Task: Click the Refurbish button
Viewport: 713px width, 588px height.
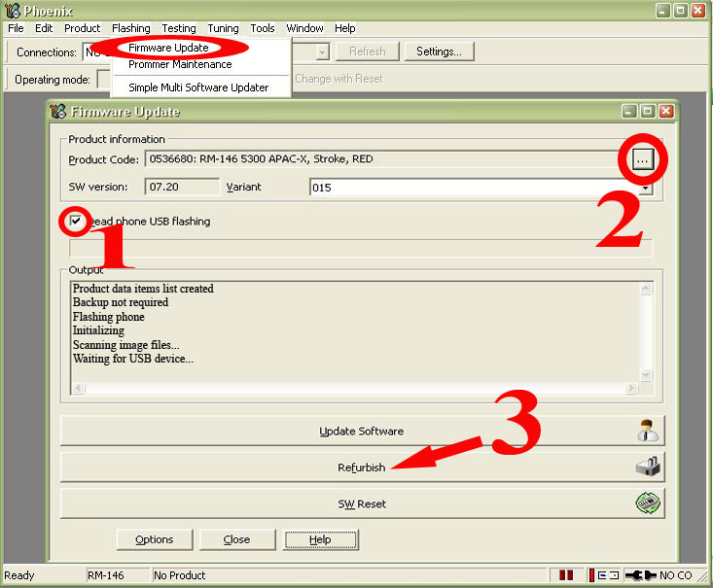Action: (362, 467)
